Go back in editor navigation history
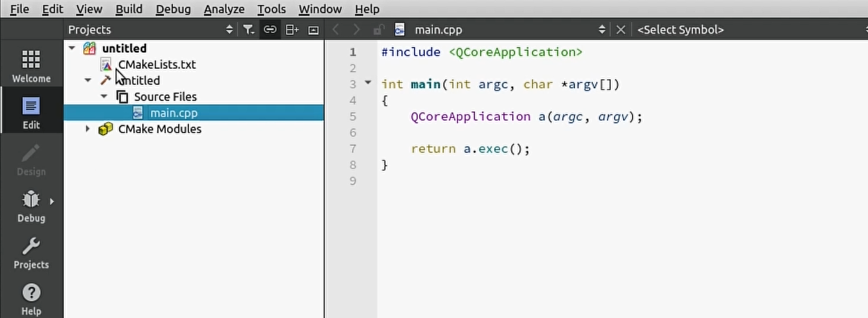This screenshot has width=868, height=318. click(x=335, y=29)
